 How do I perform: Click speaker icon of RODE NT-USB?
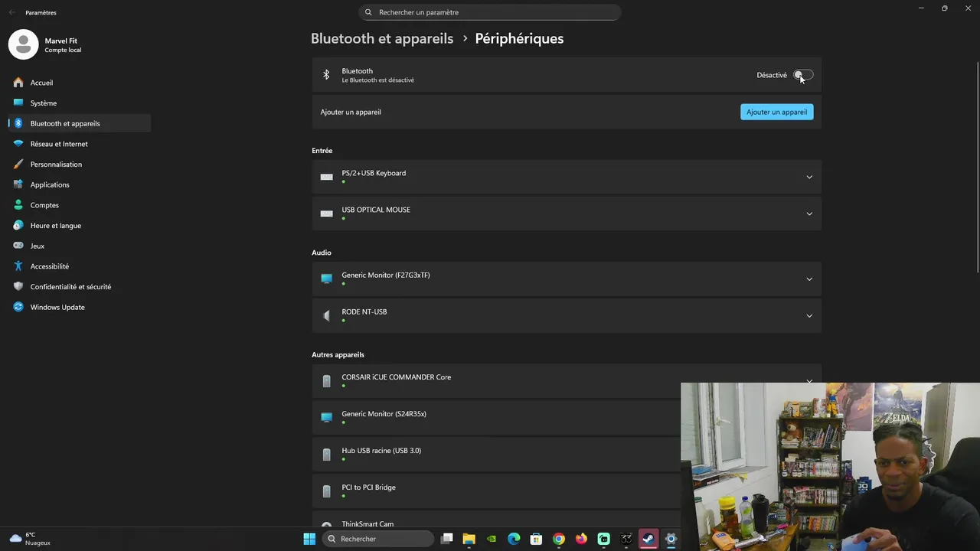[326, 315]
